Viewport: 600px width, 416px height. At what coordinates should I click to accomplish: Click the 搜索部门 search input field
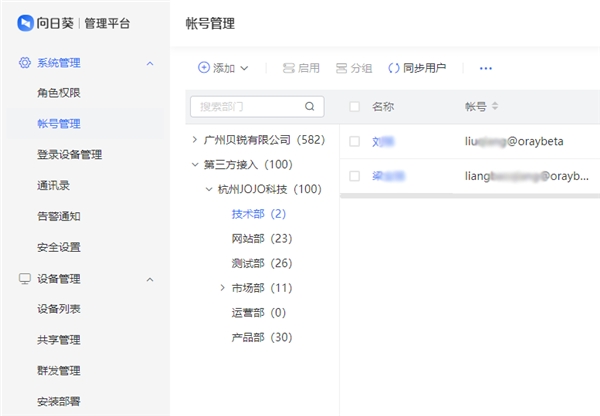(257, 106)
